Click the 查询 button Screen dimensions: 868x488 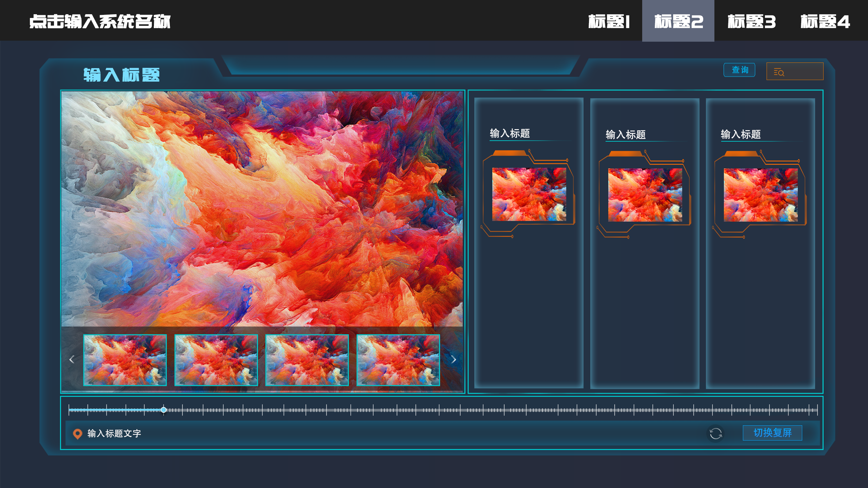(x=739, y=70)
